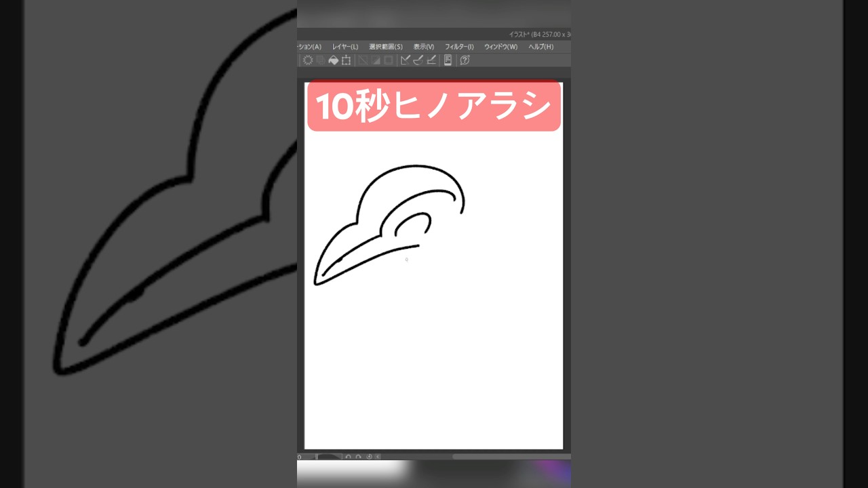868x488 pixels.
Task: Toggle snap to special ruler
Action: click(x=416, y=60)
